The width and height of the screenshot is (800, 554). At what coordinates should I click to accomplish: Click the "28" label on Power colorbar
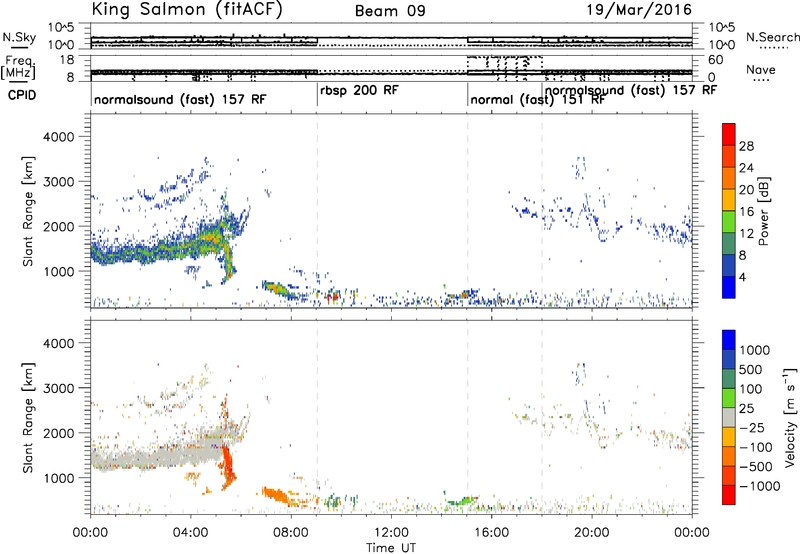[x=746, y=146]
